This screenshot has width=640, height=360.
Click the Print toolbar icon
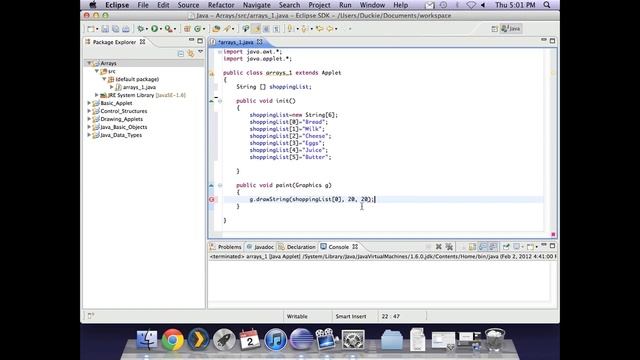126,29
